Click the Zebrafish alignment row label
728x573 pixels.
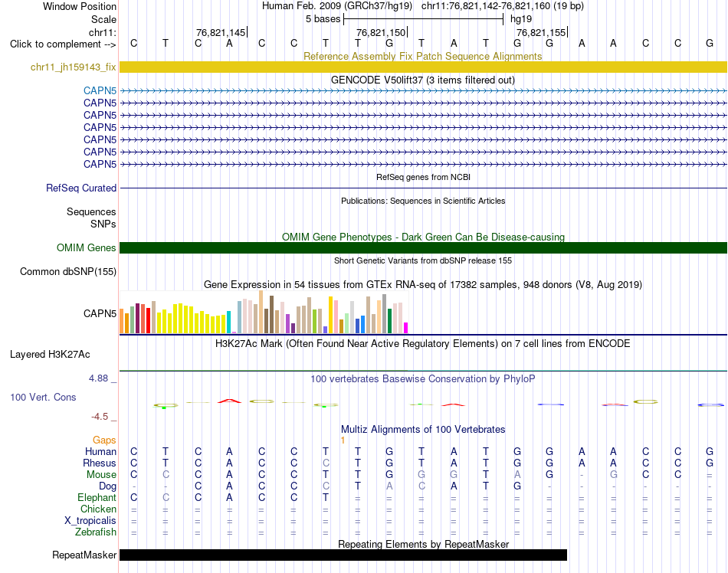[96, 532]
